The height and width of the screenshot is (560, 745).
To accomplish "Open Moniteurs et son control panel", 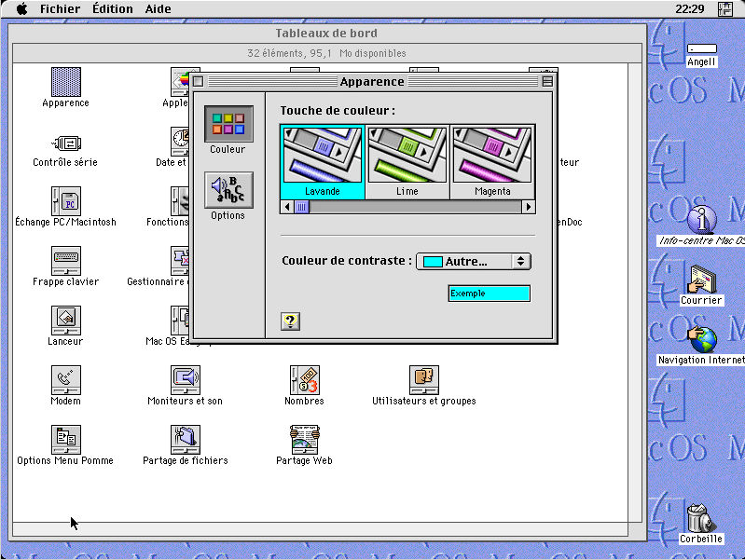I will pyautogui.click(x=186, y=380).
